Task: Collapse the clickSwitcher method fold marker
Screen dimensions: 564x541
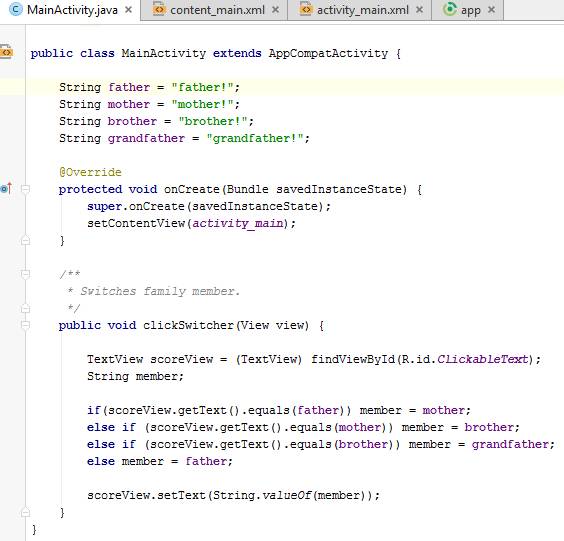Action: click(25, 325)
